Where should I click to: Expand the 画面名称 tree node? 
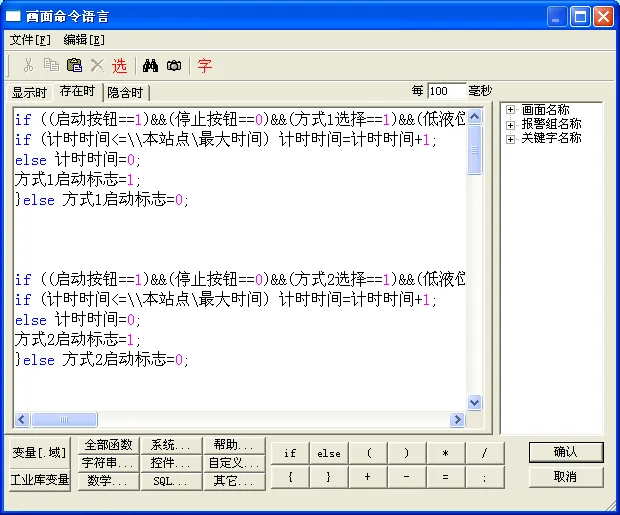click(x=510, y=110)
